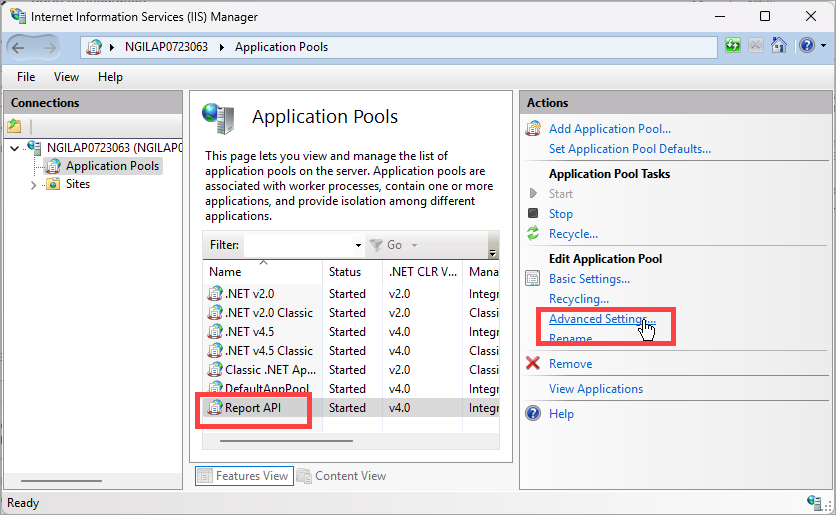The height and width of the screenshot is (515, 836).
Task: Click Set Application Pool Defaults link
Action: point(630,149)
